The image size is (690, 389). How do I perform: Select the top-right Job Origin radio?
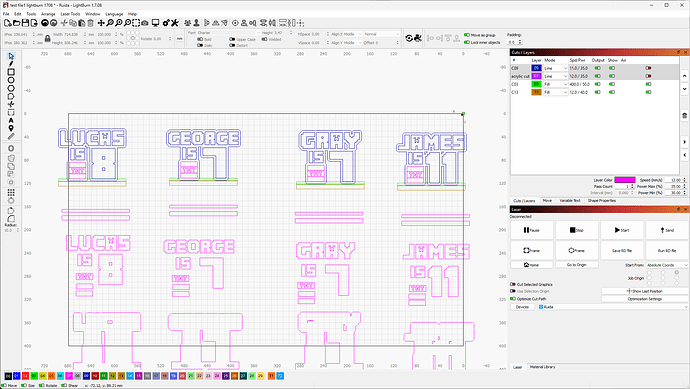[677, 272]
